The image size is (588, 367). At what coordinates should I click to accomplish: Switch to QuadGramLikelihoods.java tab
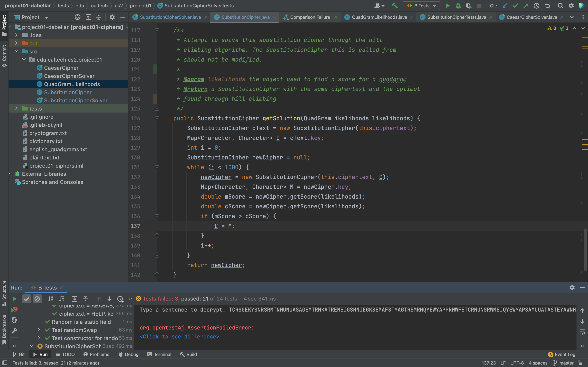(x=379, y=17)
